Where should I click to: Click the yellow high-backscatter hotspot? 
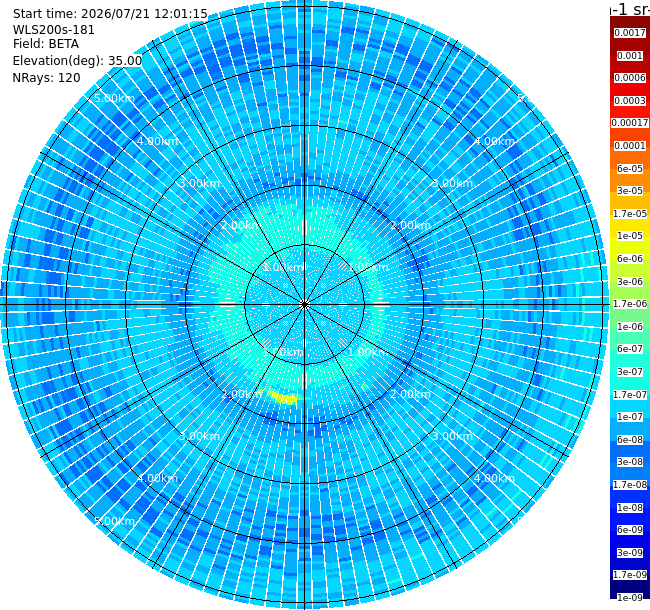click(283, 397)
